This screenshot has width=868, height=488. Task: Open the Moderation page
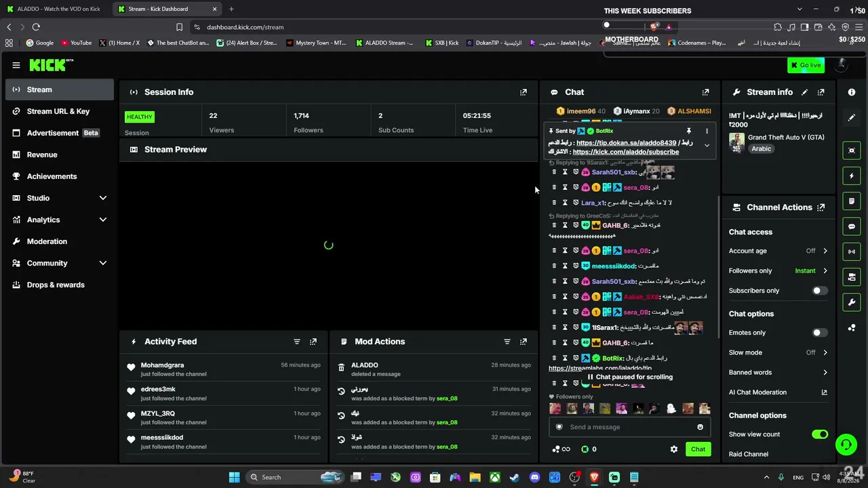coord(60,241)
